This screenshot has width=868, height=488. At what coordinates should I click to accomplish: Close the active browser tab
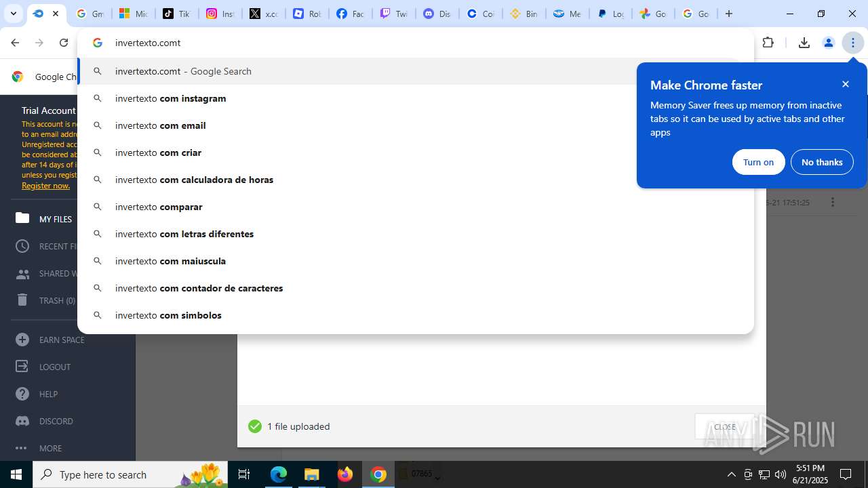[x=56, y=14]
